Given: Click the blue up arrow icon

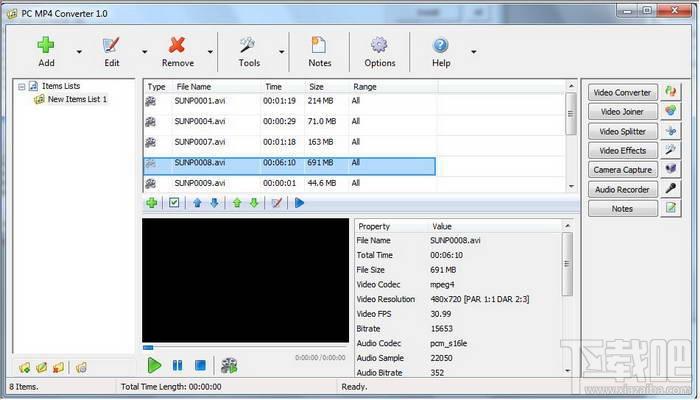Looking at the screenshot, I should (x=197, y=203).
